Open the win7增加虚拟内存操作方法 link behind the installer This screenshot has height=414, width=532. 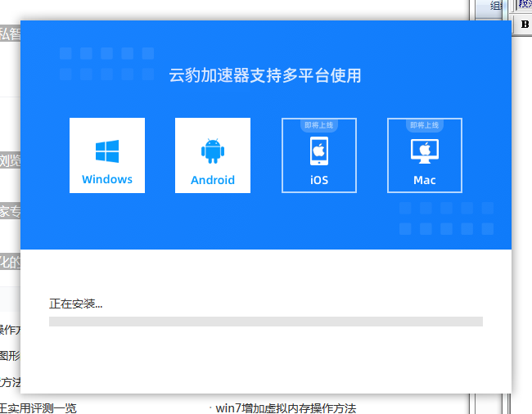tap(286, 408)
